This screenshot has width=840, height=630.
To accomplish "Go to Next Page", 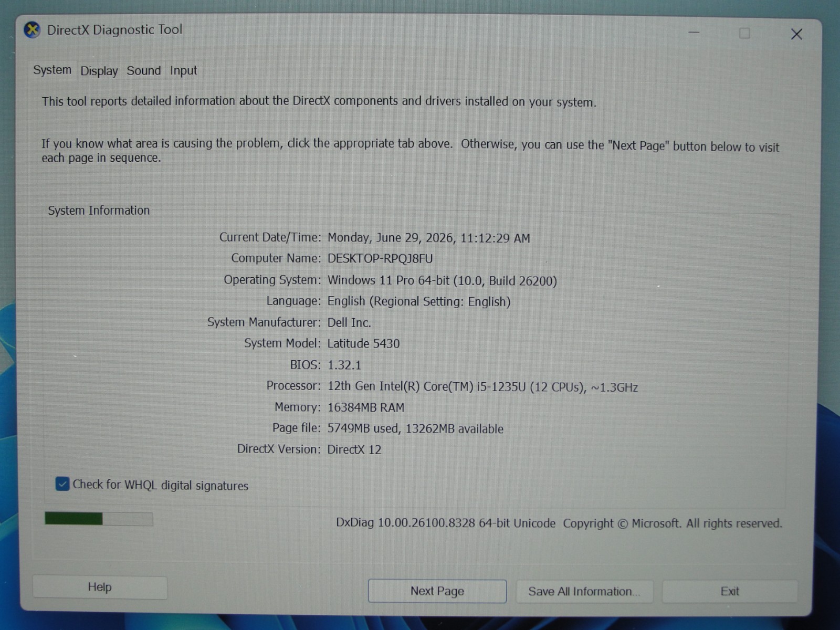I will (437, 591).
